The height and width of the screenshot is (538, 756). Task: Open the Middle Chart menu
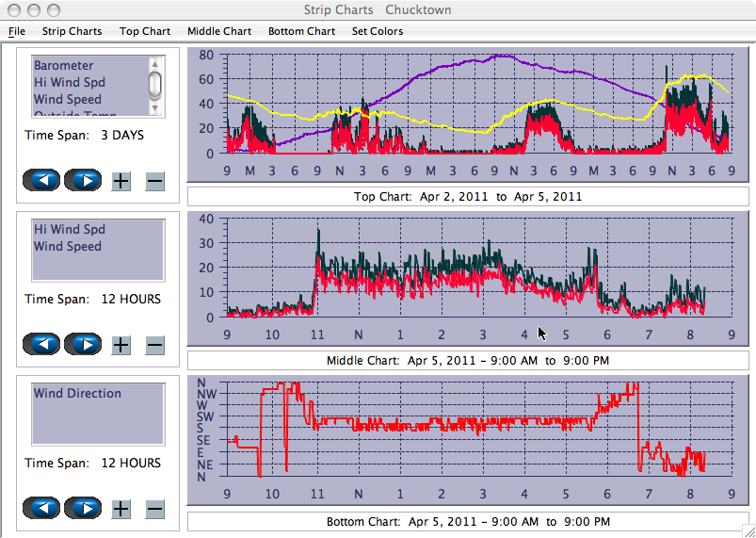[x=219, y=31]
